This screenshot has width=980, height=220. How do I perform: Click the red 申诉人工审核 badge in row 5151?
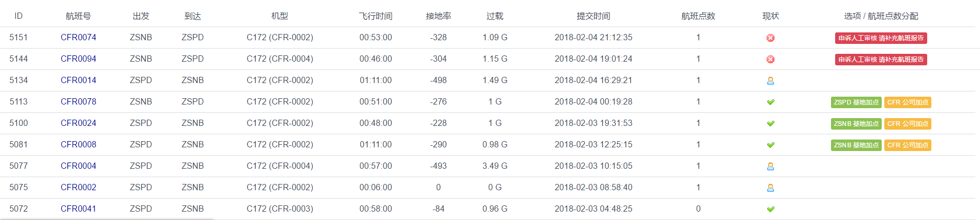pos(881,38)
